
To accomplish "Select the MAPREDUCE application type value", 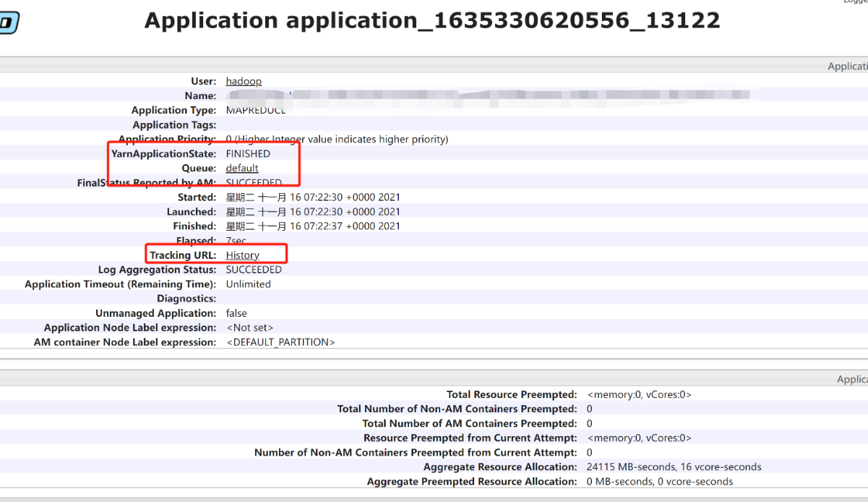I will point(256,111).
